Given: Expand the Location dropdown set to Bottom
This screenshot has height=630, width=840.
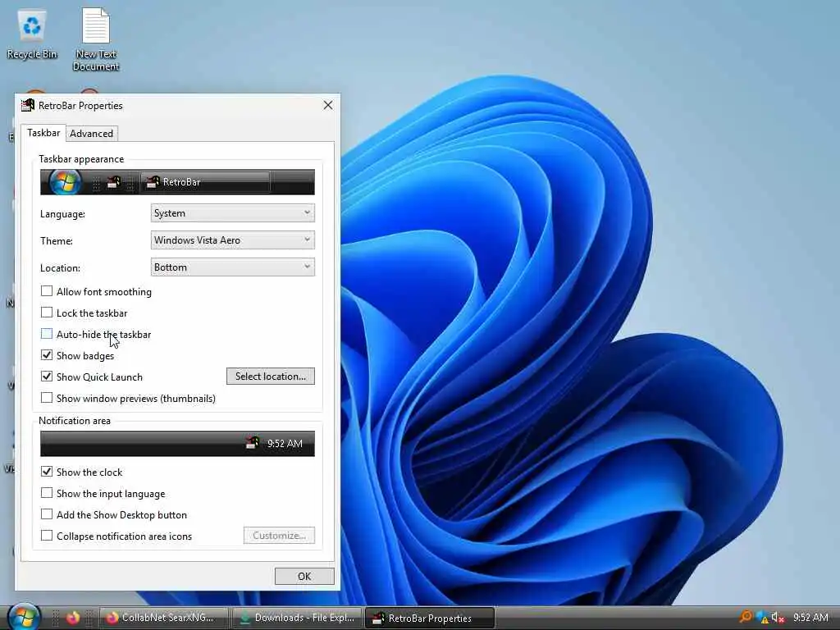Looking at the screenshot, I should pos(232,267).
